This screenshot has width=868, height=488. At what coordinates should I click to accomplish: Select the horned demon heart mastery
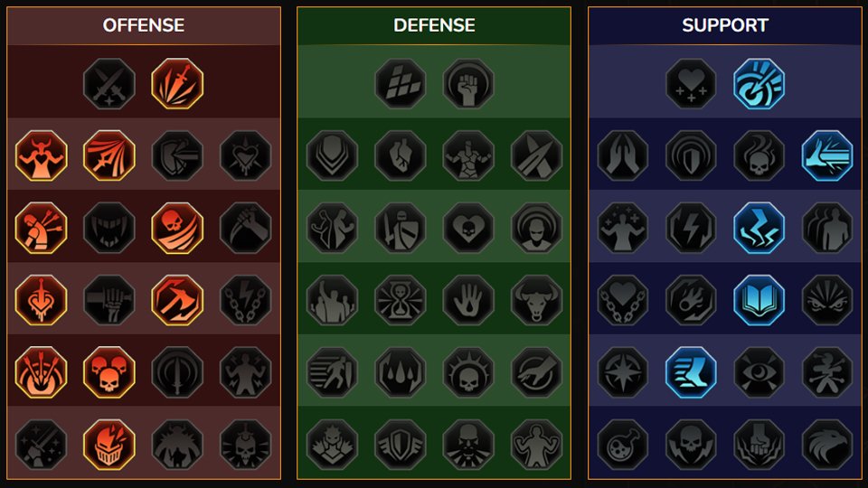coord(41,155)
